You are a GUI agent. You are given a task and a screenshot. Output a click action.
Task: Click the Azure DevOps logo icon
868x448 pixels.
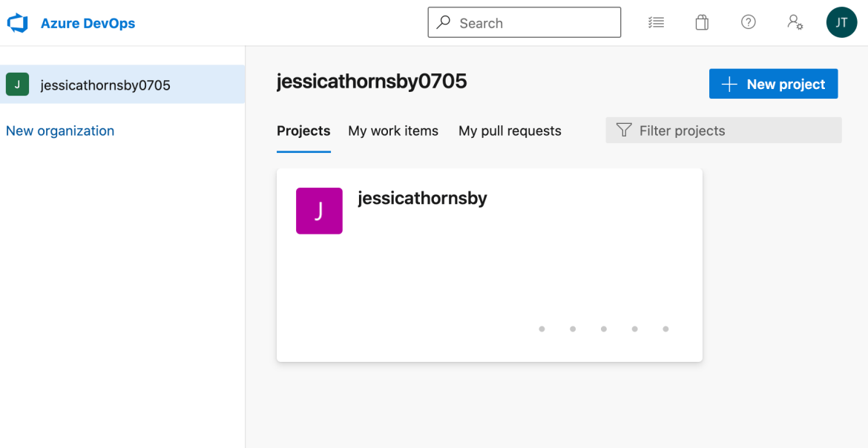pos(17,23)
